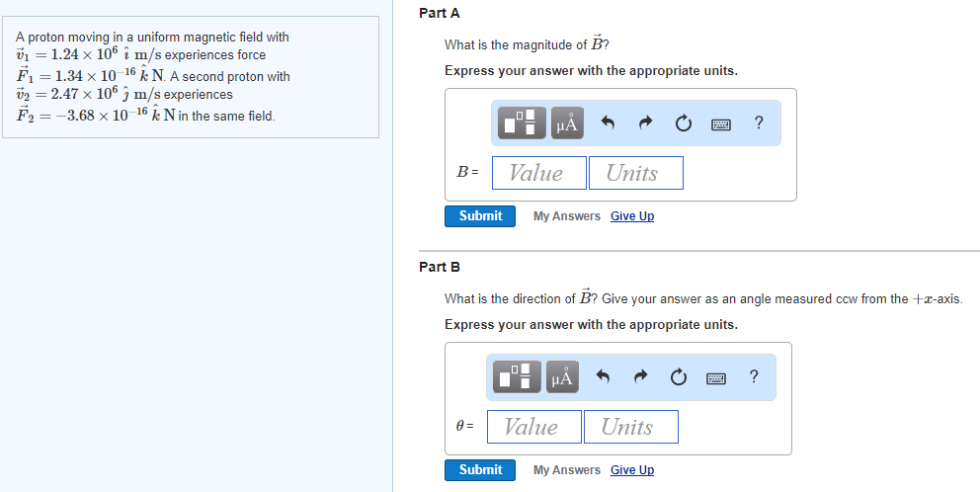Screen dimensions: 980x492
Task: Click the θ Value input field
Action: point(533,427)
